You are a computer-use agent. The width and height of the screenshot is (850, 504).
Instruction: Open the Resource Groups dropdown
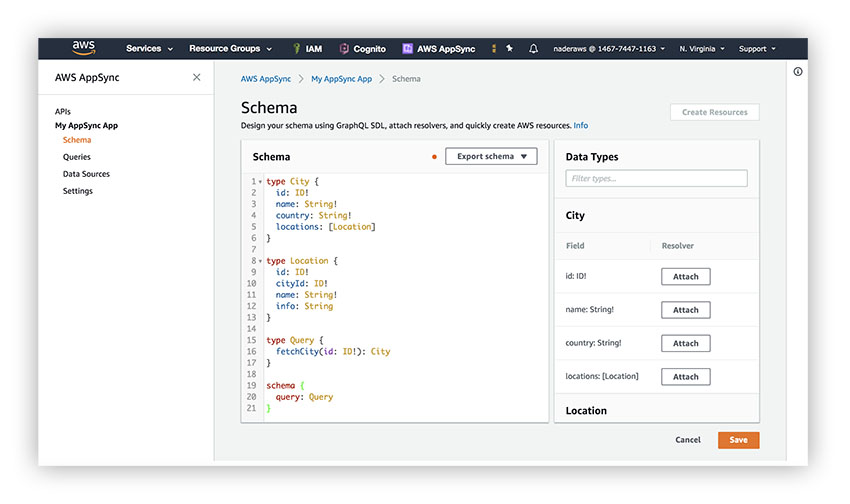click(230, 49)
